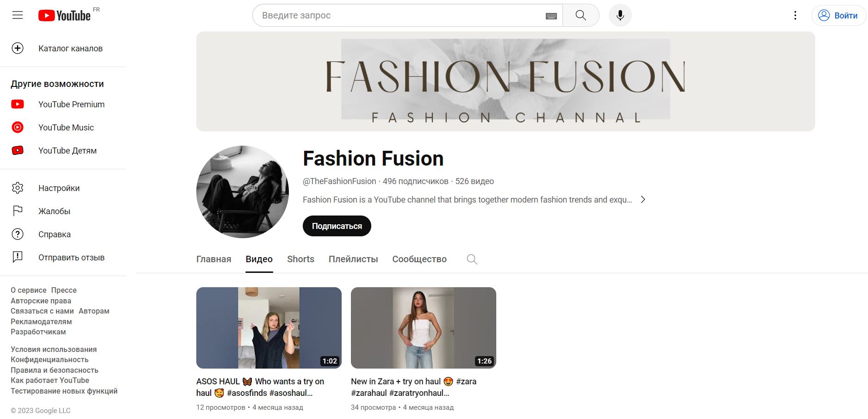Go to the Сообщество tab

click(419, 259)
